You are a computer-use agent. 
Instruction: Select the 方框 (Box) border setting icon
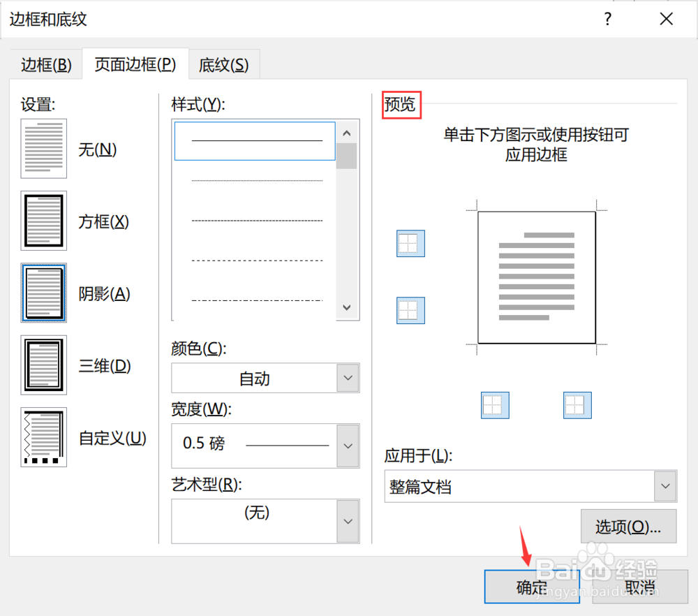tap(43, 221)
